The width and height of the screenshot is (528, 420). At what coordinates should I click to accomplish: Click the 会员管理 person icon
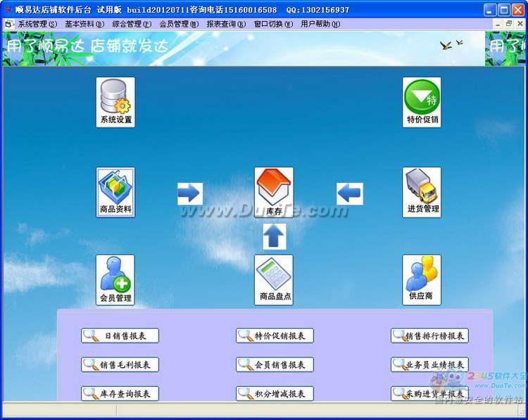[x=115, y=279]
